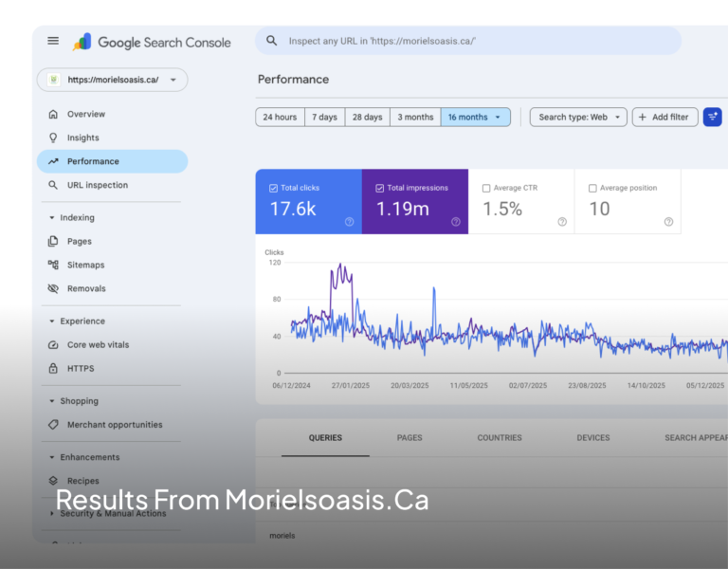This screenshot has height=569, width=728.
Task: Click the search magnifier icon in URL bar
Action: pyautogui.click(x=272, y=41)
